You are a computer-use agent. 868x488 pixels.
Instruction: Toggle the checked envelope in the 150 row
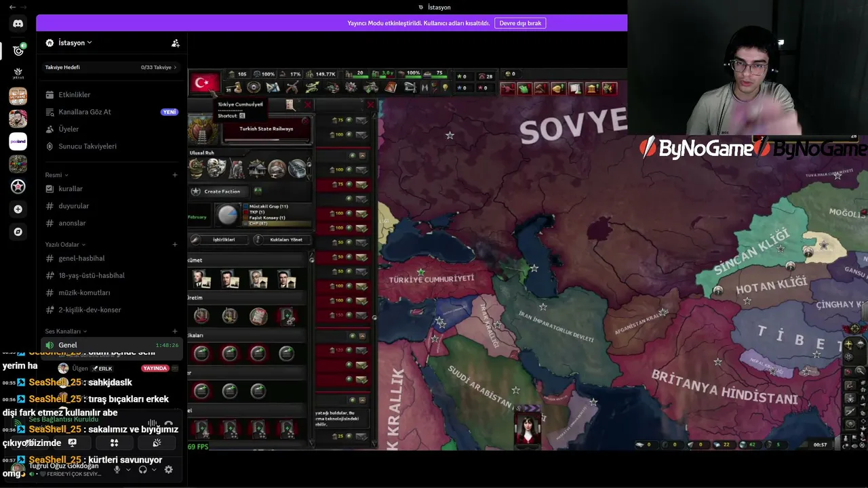[x=361, y=314]
